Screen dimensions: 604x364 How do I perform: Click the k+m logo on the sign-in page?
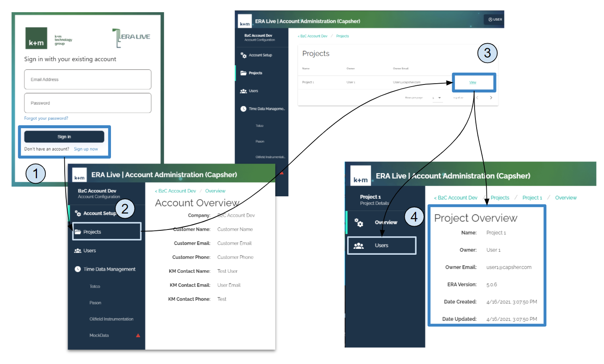click(36, 38)
